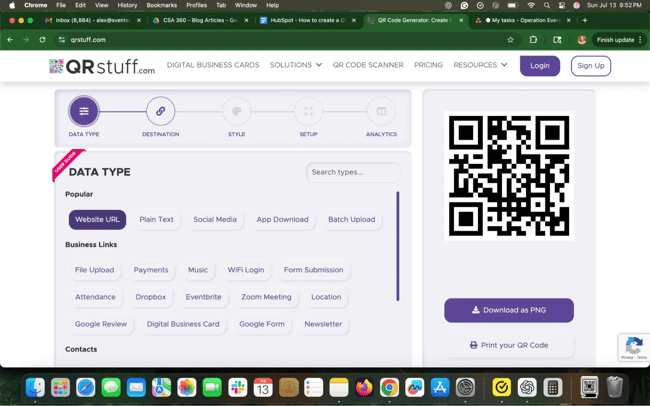Select the Digital Business Card data type
This screenshot has width=650, height=406.
pos(183,324)
